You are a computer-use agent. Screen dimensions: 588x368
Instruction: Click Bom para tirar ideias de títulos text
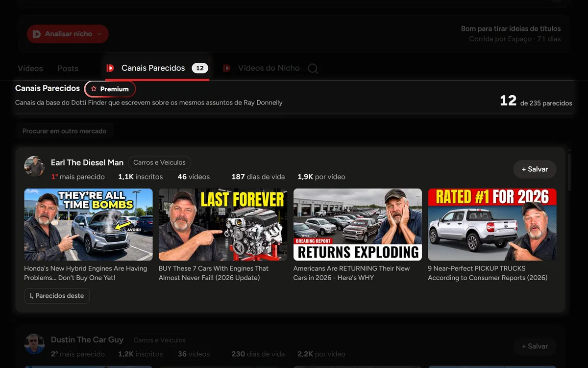(x=511, y=29)
